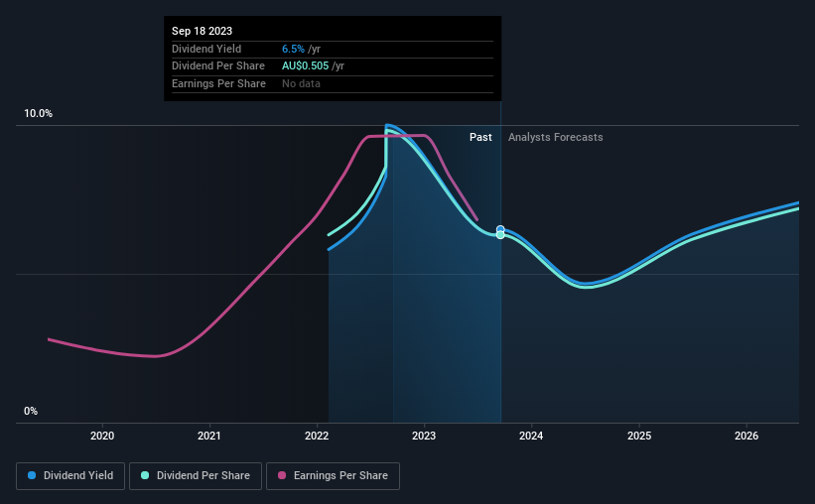Screen dimensions: 815x504
Task: Click the Analysts Forecasts label
Action: pyautogui.click(x=556, y=137)
